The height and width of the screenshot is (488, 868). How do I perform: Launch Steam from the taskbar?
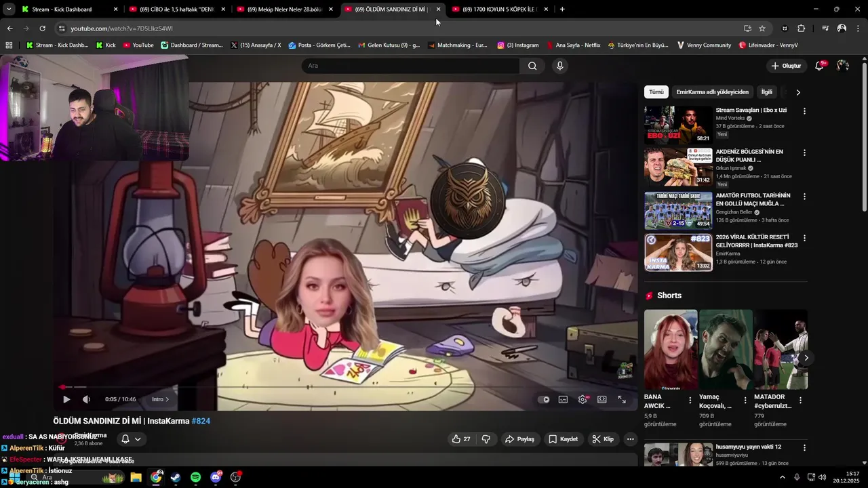176,477
